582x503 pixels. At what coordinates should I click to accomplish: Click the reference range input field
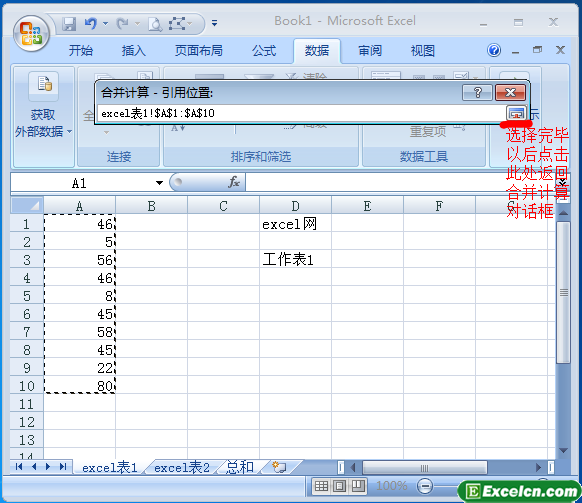click(x=301, y=113)
